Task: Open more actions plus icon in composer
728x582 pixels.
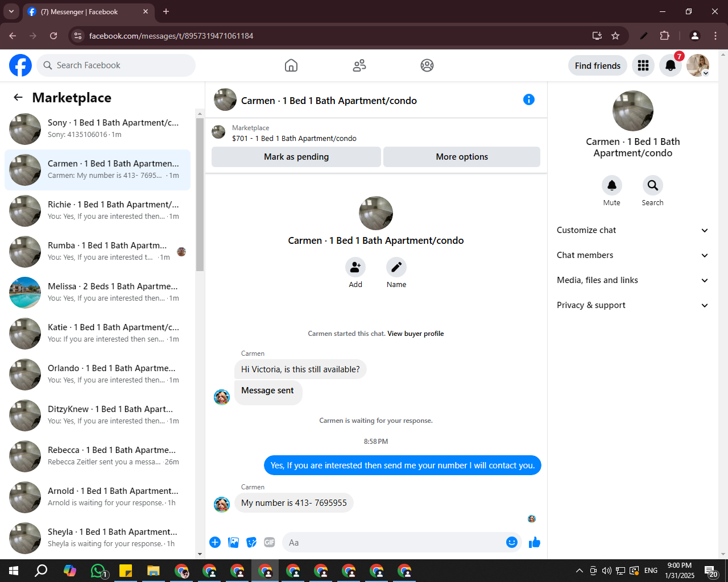Action: pos(215,542)
